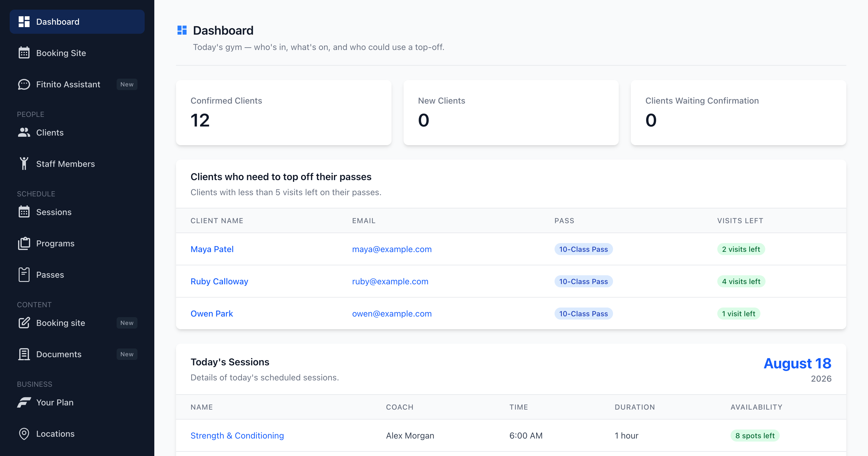Screen dimensions: 868x456
Task: Open the Strength & Conditioning session
Action: 237,435
